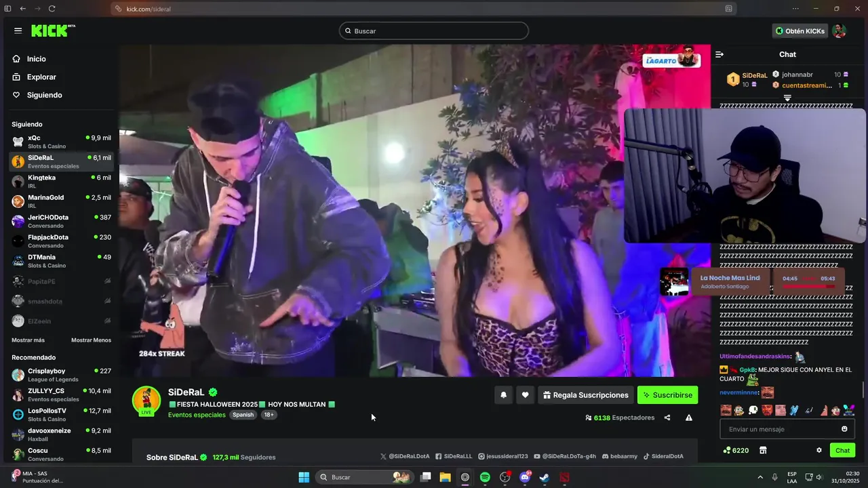Click the green Suscribirse button

click(x=667, y=395)
